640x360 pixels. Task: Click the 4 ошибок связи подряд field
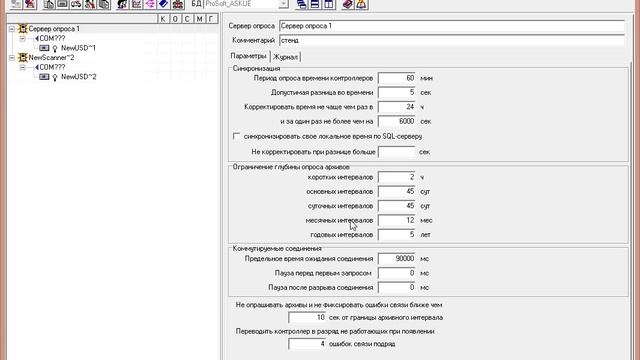click(x=307, y=344)
